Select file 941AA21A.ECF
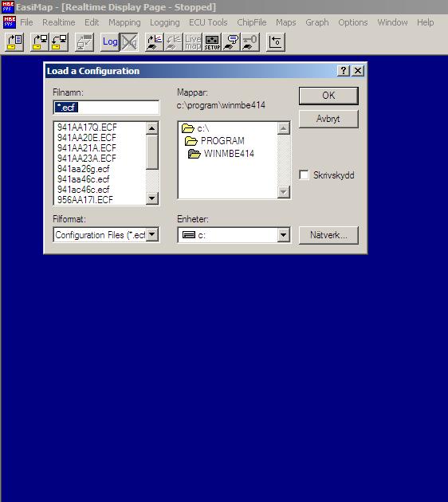Viewport: 448px width, 502px height. (87, 148)
